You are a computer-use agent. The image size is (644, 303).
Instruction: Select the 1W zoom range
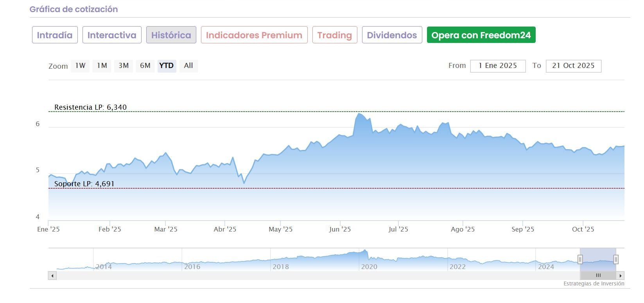pyautogui.click(x=80, y=66)
